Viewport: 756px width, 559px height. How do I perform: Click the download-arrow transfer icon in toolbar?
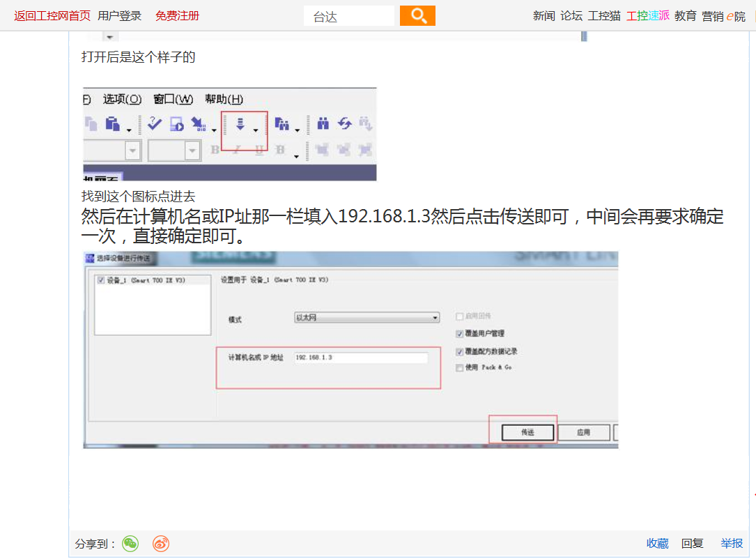tap(240, 124)
